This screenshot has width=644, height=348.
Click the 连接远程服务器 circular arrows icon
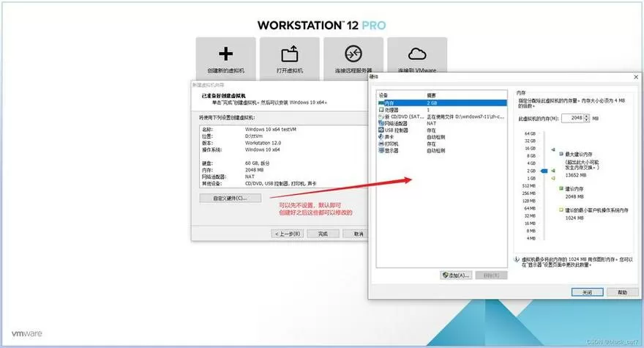coord(353,53)
